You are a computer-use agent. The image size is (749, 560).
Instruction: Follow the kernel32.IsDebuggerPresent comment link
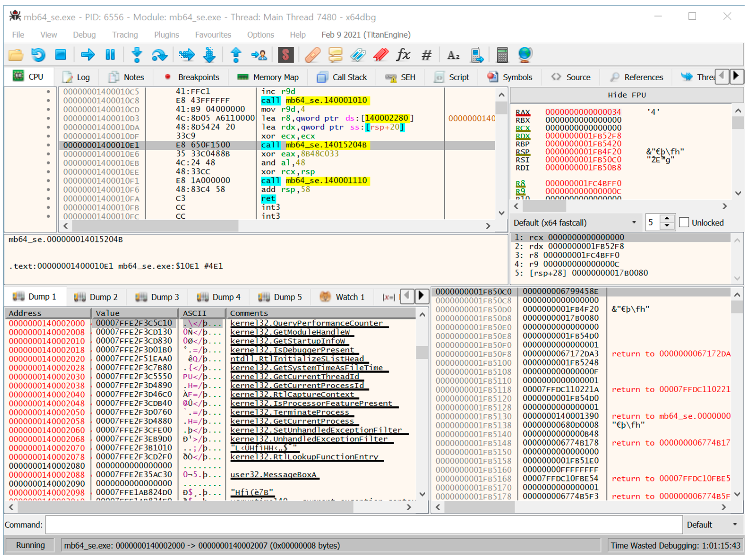292,350
